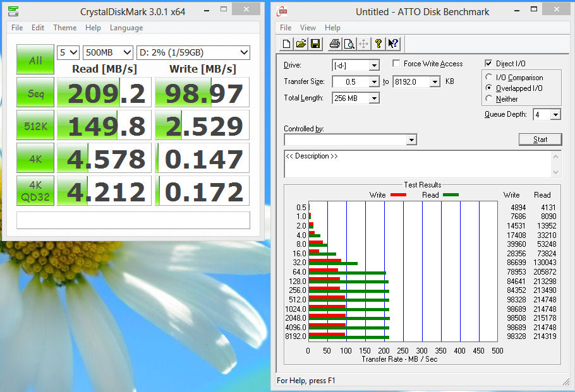
Task: Open the File menu in ATTO
Action: 286,28
